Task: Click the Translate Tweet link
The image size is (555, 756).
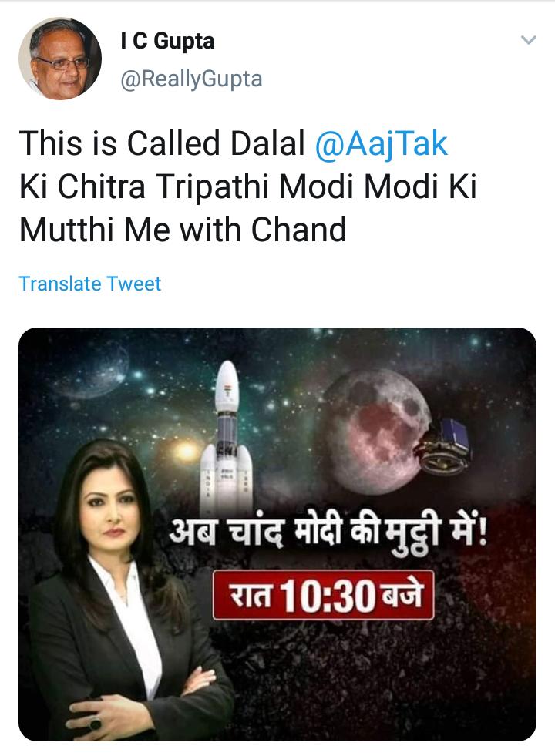Action: (89, 284)
